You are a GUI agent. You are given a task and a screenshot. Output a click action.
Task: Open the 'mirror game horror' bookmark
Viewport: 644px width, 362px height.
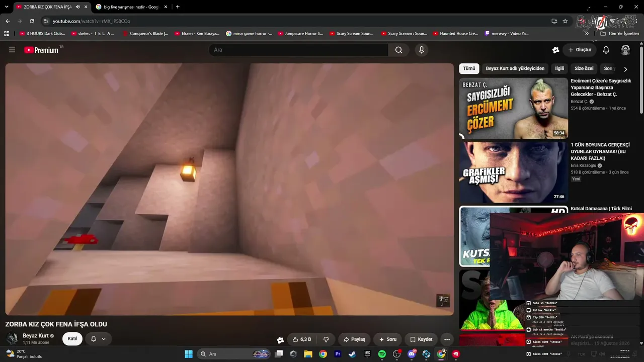(x=249, y=34)
